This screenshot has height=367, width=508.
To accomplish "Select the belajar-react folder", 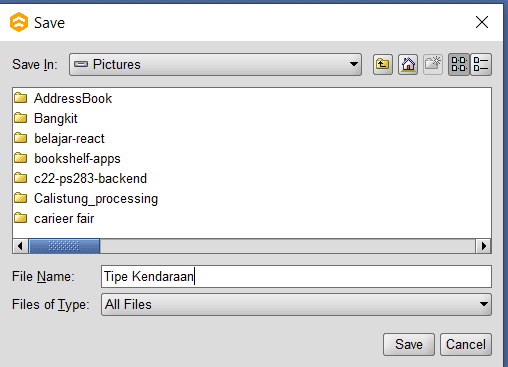I will coord(59,138).
